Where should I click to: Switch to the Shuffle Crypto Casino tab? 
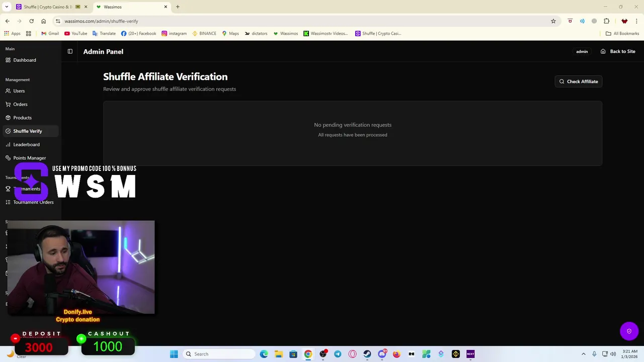(48, 7)
